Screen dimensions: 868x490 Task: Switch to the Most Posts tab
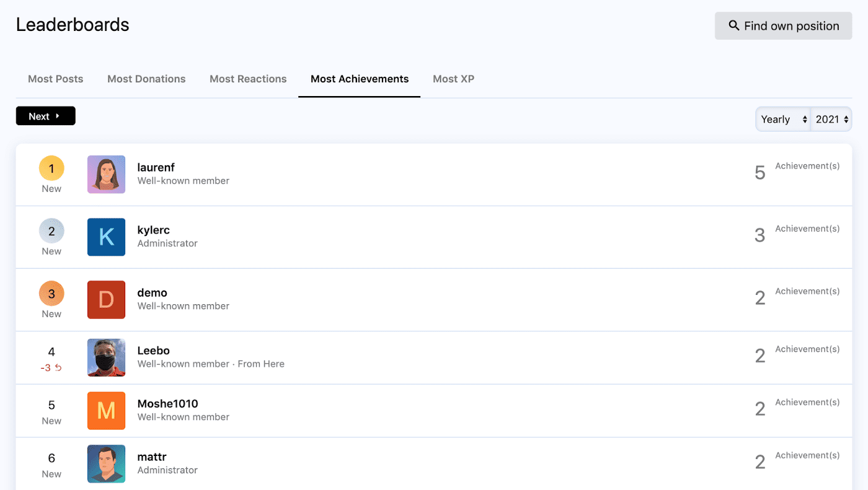click(x=56, y=79)
